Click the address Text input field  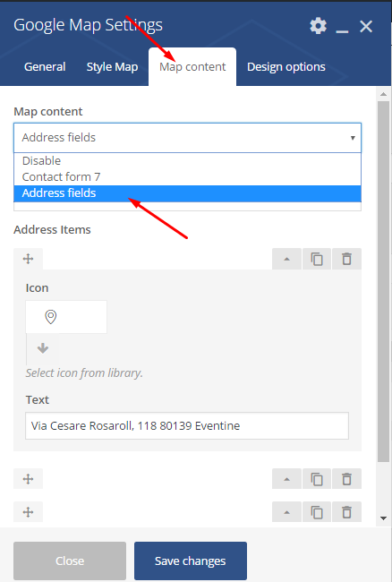[187, 425]
